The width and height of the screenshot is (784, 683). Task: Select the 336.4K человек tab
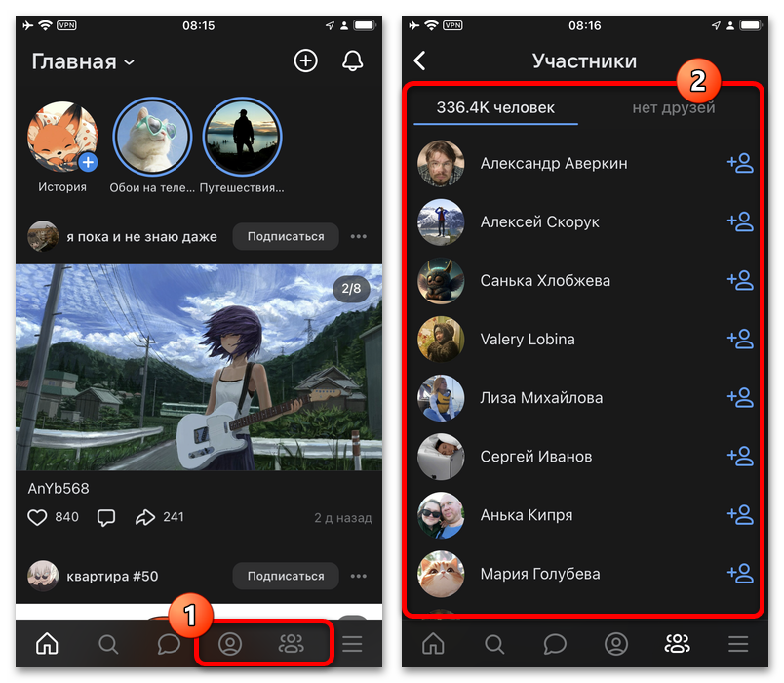click(x=495, y=107)
